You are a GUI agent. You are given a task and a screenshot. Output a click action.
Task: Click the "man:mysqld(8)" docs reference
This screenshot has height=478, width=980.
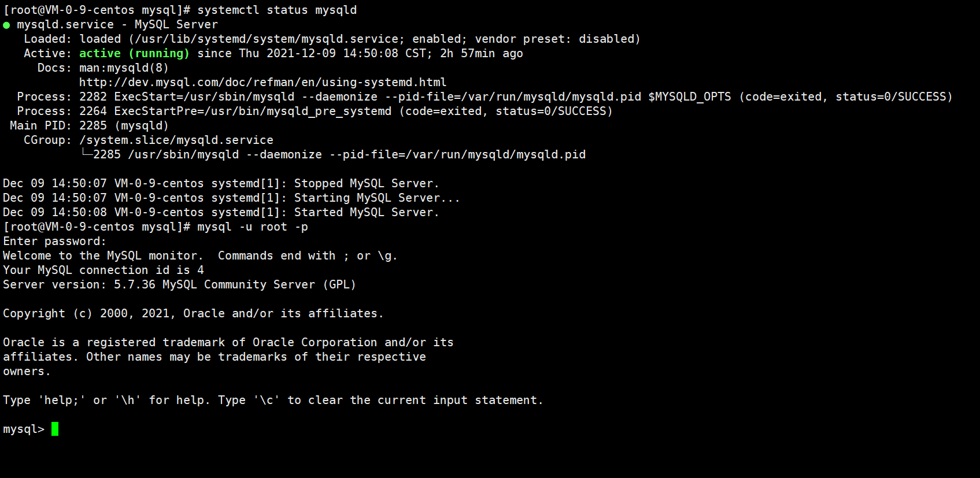click(x=124, y=68)
